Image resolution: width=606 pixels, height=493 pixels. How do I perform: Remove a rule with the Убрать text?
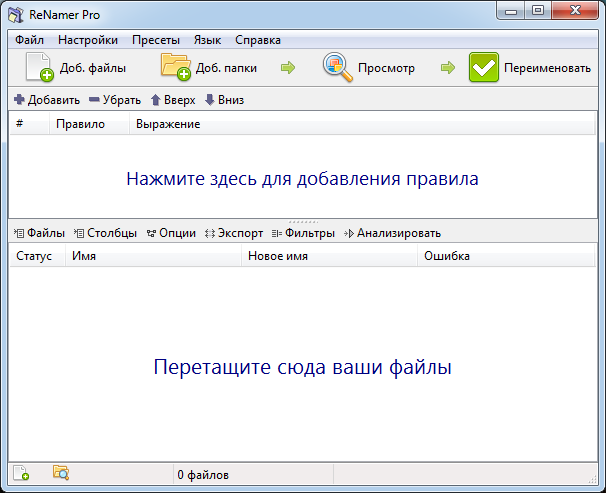pyautogui.click(x=122, y=100)
